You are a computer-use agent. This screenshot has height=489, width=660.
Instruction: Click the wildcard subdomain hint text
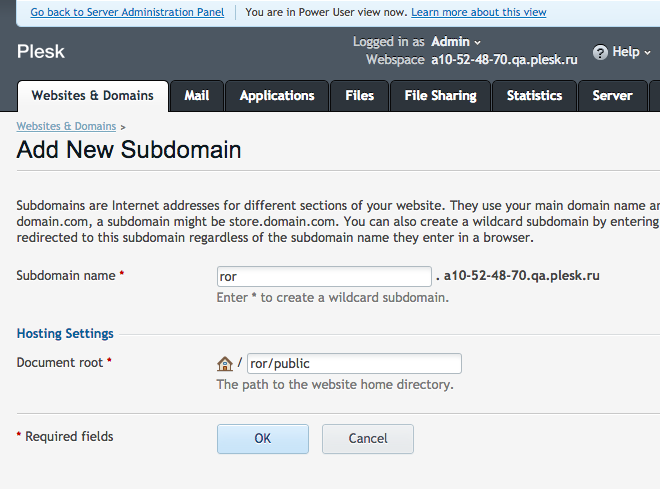pos(333,298)
